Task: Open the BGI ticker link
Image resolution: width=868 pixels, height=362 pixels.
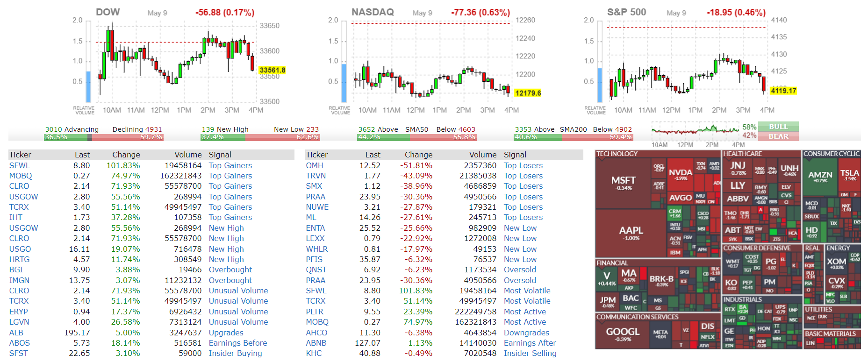Action: 16,270
